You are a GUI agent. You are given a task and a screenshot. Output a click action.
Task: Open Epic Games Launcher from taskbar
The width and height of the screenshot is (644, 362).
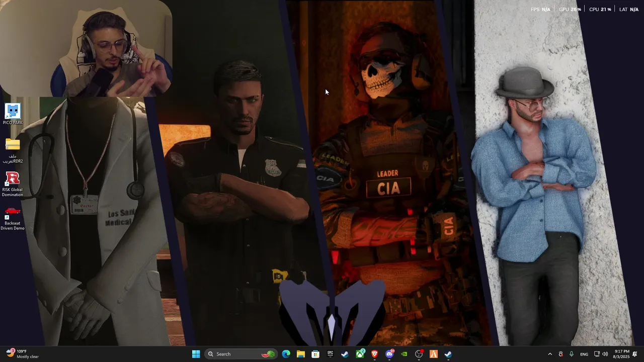click(330, 354)
